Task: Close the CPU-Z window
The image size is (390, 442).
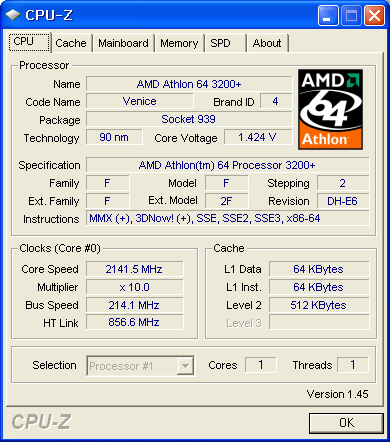Action: (x=374, y=16)
